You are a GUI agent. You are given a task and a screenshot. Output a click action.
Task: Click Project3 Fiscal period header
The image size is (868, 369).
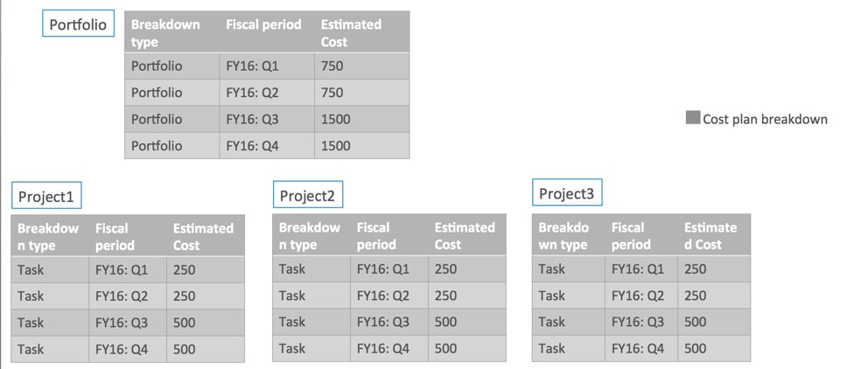tap(641, 235)
